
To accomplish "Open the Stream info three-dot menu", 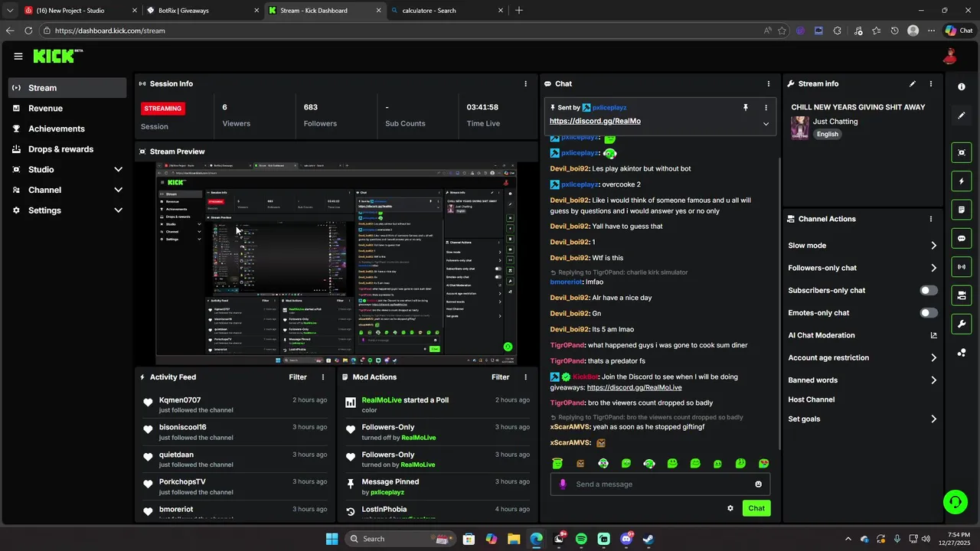I will pos(931,83).
